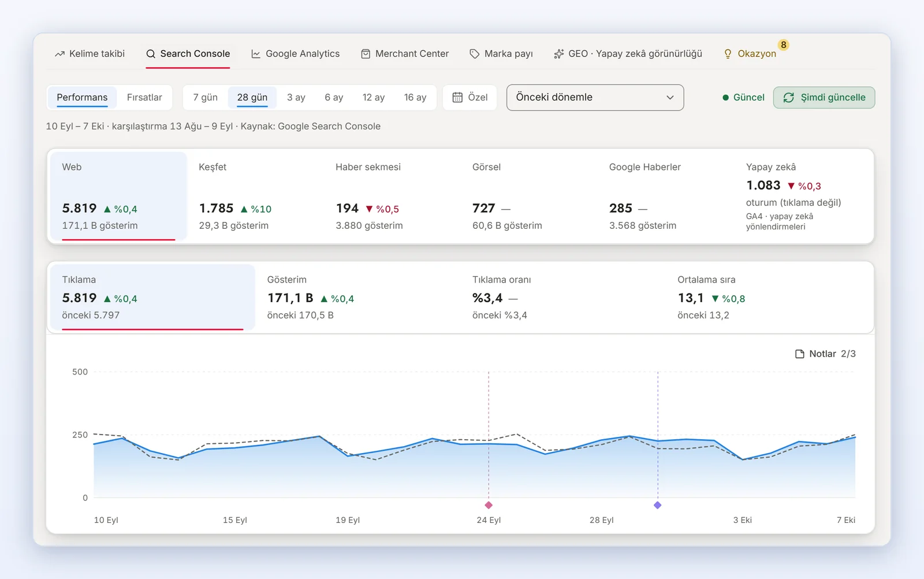Open the GEO Yapay zekâ görünürlüğü tab

[x=628, y=54]
